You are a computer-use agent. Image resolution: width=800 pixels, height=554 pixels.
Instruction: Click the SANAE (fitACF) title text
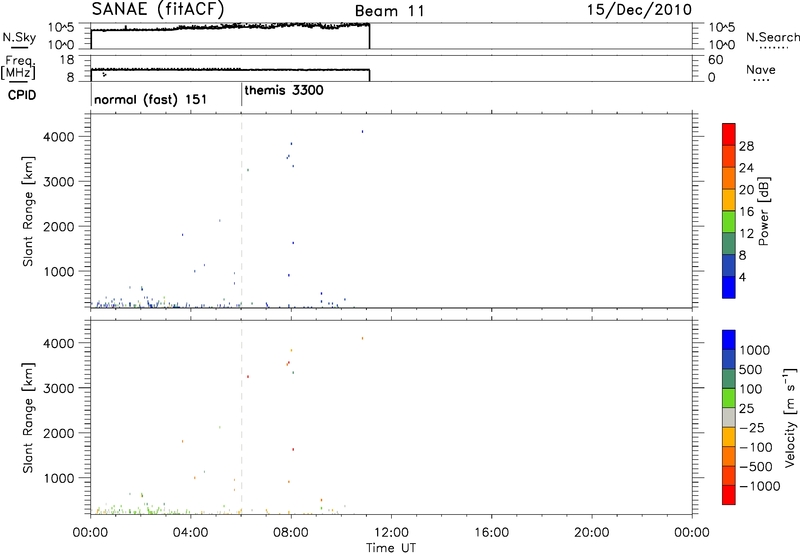(x=158, y=9)
